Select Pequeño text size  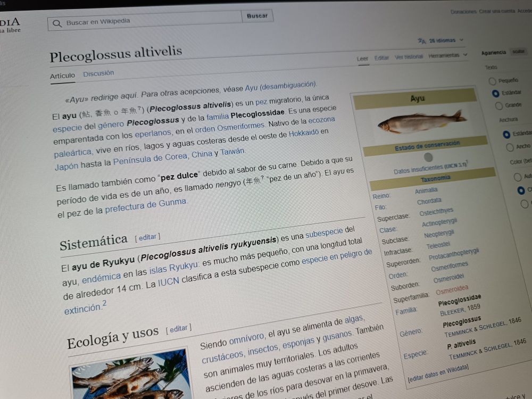coord(492,81)
